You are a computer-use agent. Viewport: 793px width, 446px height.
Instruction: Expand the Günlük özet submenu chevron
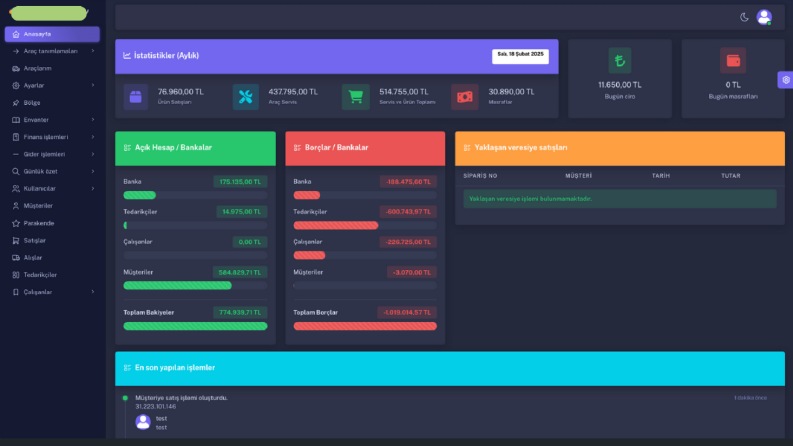[x=93, y=171]
